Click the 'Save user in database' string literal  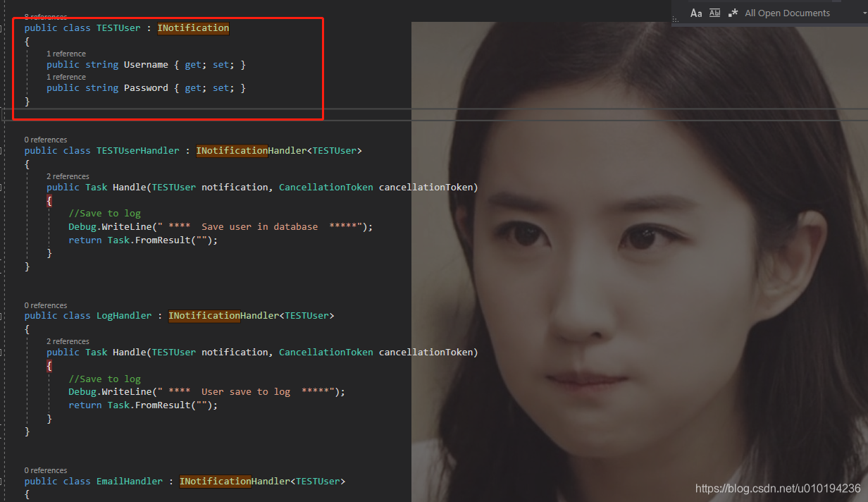[x=259, y=227]
